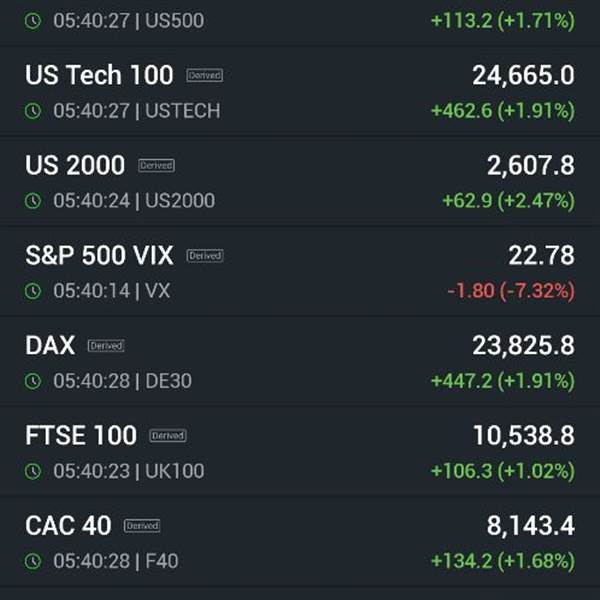Image resolution: width=600 pixels, height=600 pixels.
Task: Select FTSE 100 change +106.3 (+1.02%)
Action: coord(503,471)
